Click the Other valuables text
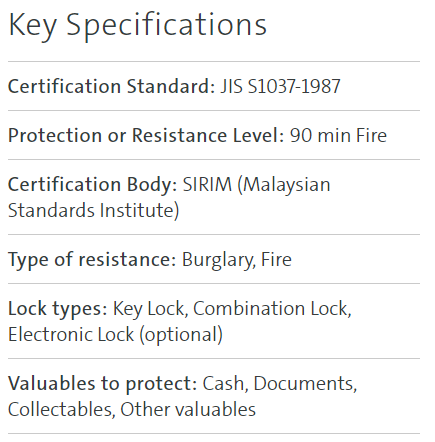 [188, 409]
